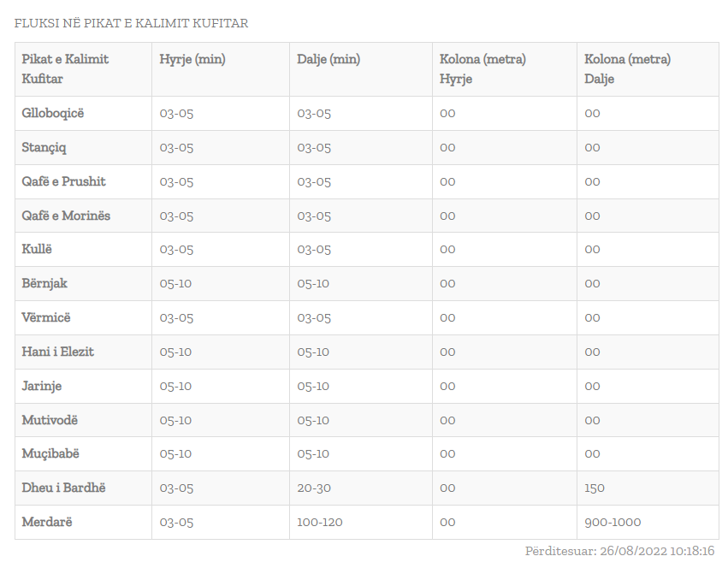Click the Glloboqicë border crossing row name
This screenshot has height=568, width=728.
[53, 113]
